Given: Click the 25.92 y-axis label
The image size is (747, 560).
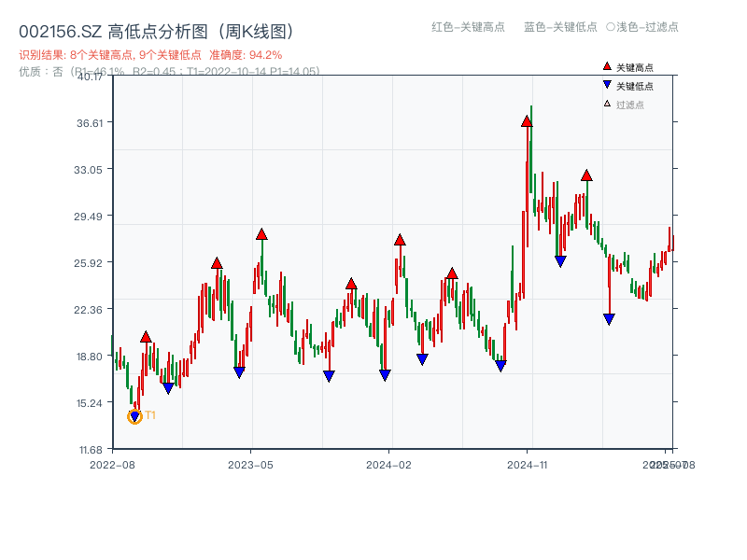Looking at the screenshot, I should coord(88,263).
